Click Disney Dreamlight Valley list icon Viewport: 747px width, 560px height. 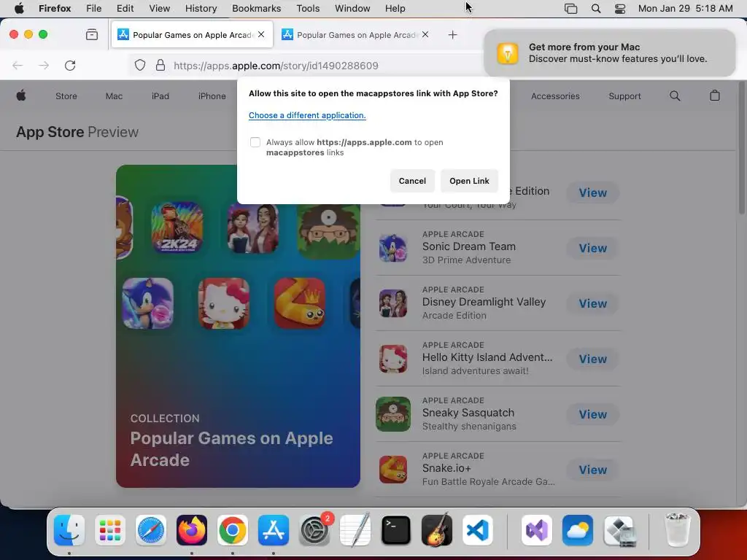(393, 303)
